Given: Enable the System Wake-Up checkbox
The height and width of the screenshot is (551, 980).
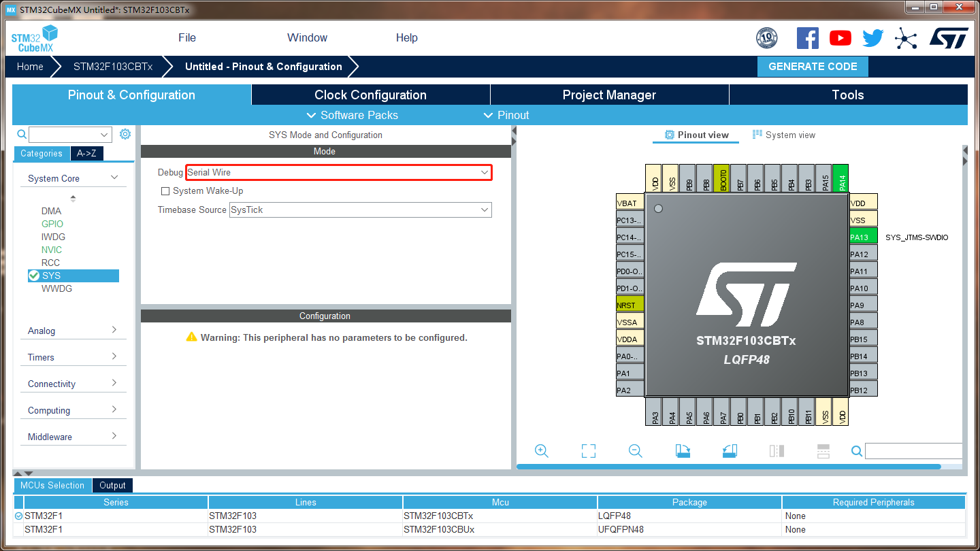Looking at the screenshot, I should [165, 191].
